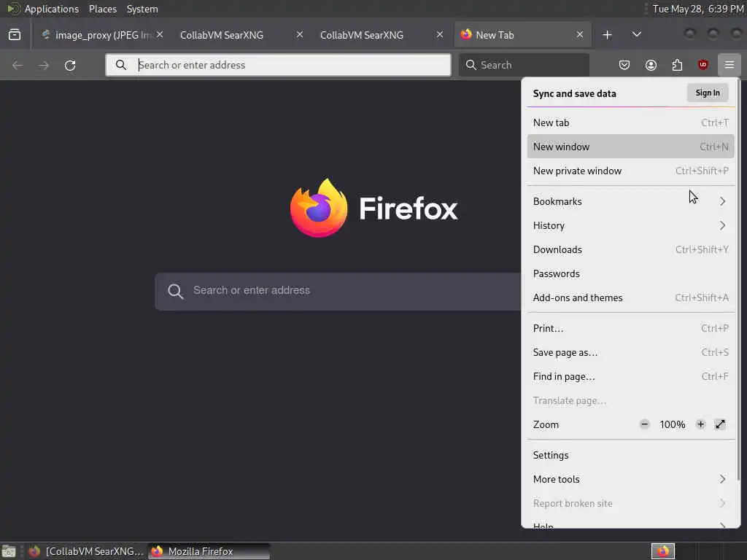Click the clock in the top panel
747x560 pixels.
click(698, 9)
